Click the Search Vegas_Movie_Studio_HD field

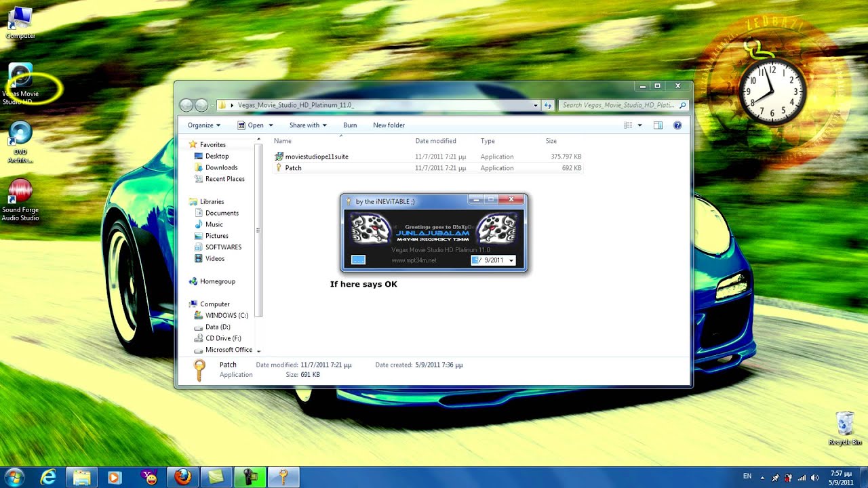point(624,105)
